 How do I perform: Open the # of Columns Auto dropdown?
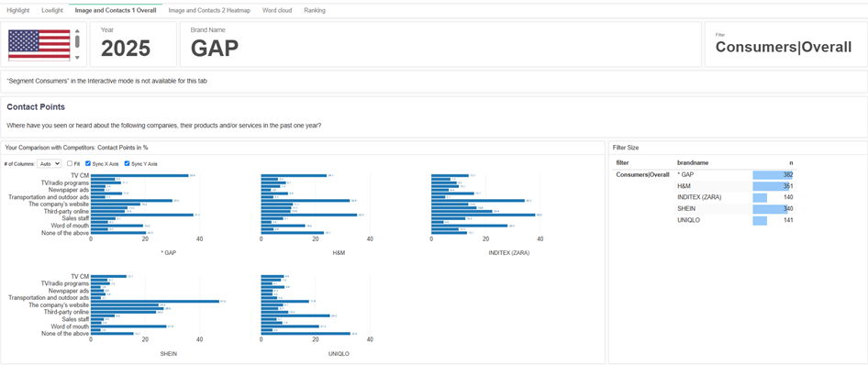point(49,163)
